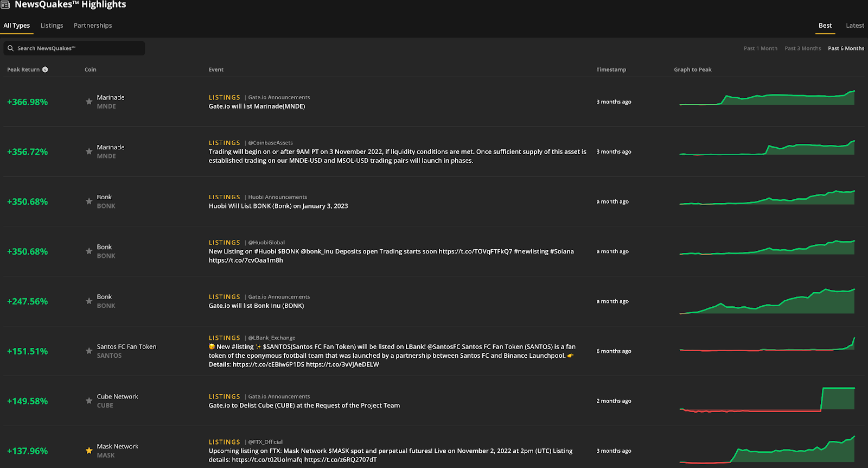Click the NewsQuakes newspaper icon in header

5,5
